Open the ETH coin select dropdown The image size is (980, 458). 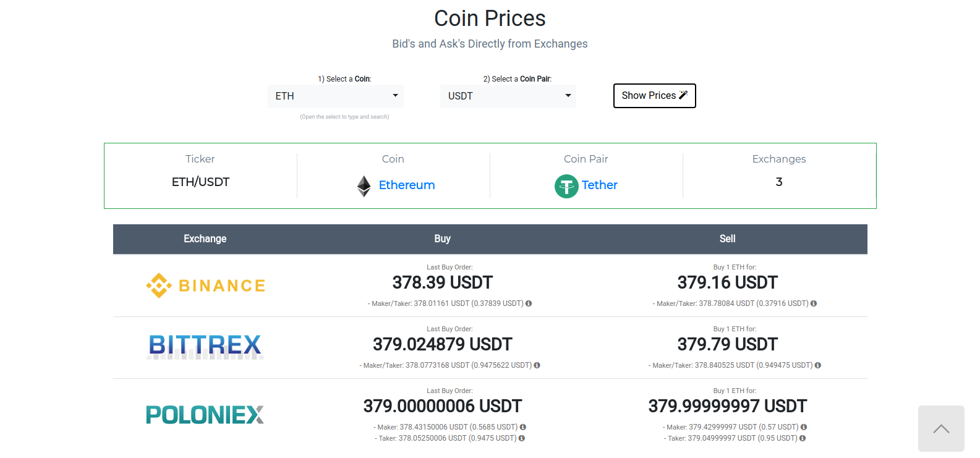[x=336, y=96]
